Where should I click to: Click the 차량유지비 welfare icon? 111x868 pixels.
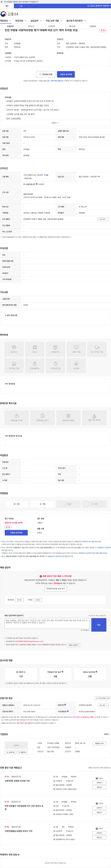tap(55, 349)
